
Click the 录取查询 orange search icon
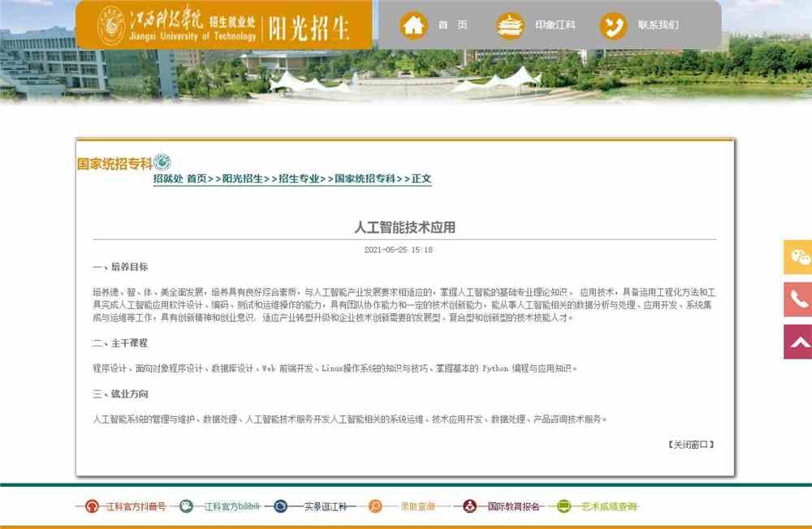(375, 506)
